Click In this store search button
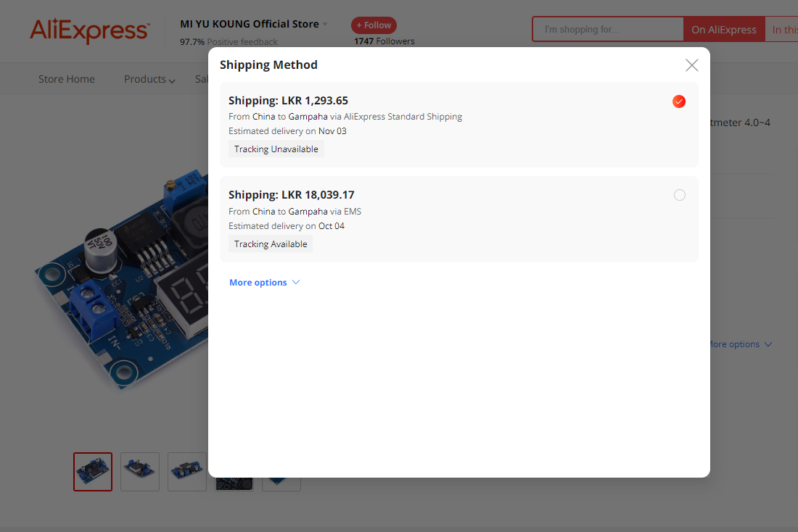Image resolution: width=798 pixels, height=532 pixels. pos(782,30)
